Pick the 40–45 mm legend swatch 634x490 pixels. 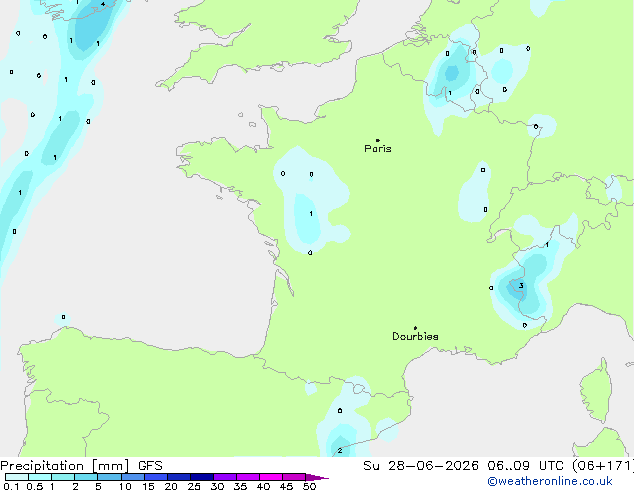point(271,477)
